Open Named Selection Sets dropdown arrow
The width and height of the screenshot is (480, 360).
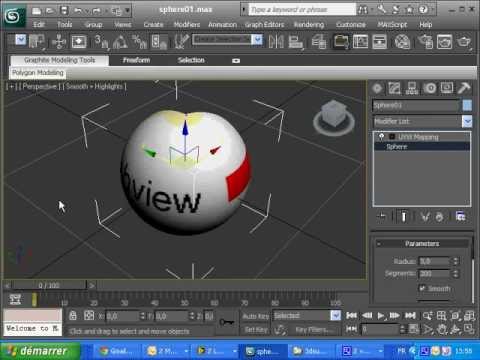pyautogui.click(x=257, y=40)
